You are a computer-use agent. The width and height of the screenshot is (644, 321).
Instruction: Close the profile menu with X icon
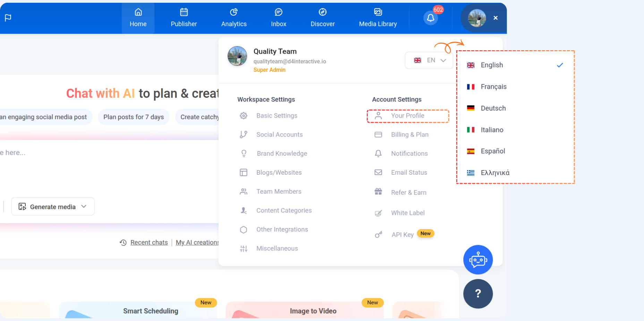[495, 18]
